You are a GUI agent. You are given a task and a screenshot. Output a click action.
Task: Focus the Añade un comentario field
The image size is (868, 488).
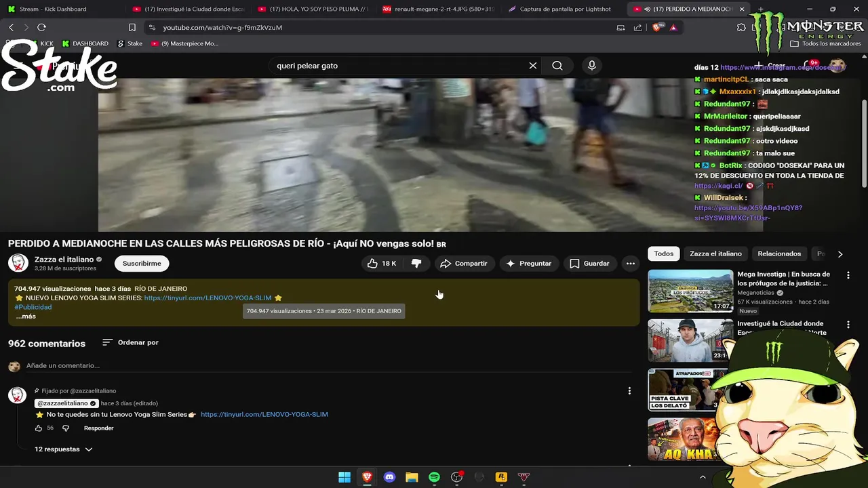coord(329,366)
